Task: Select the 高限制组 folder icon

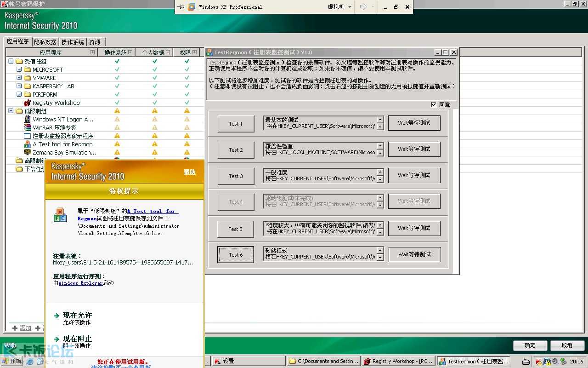Action: [19, 161]
